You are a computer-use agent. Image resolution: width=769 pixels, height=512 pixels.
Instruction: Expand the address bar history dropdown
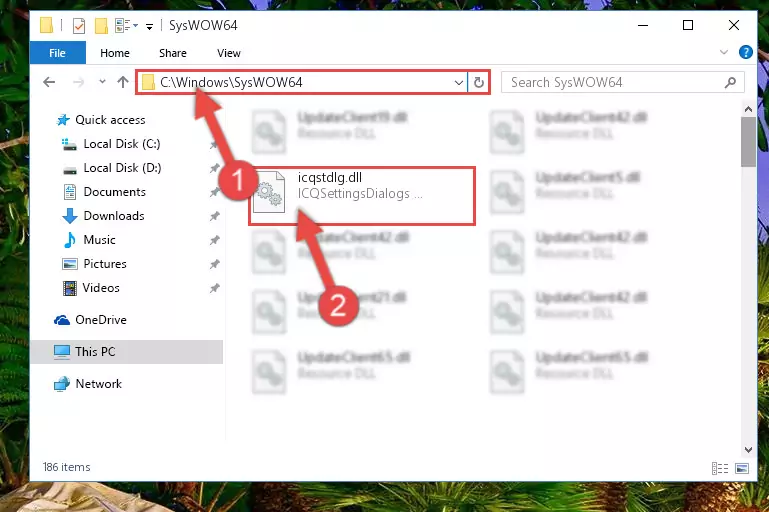point(459,82)
